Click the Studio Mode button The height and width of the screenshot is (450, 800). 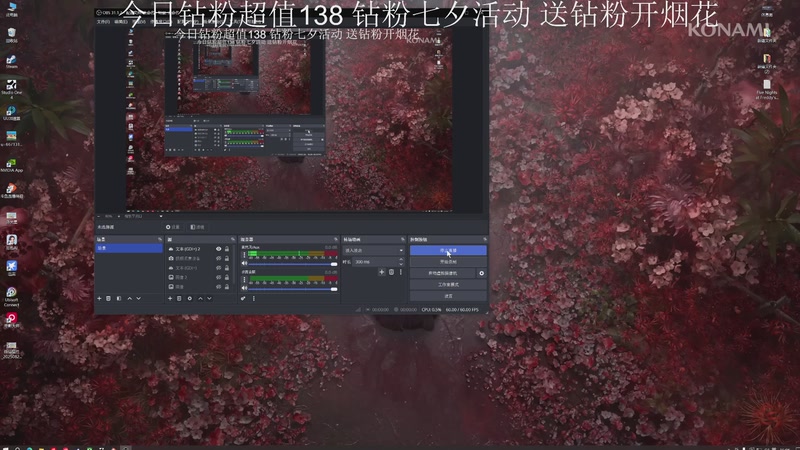(x=448, y=285)
